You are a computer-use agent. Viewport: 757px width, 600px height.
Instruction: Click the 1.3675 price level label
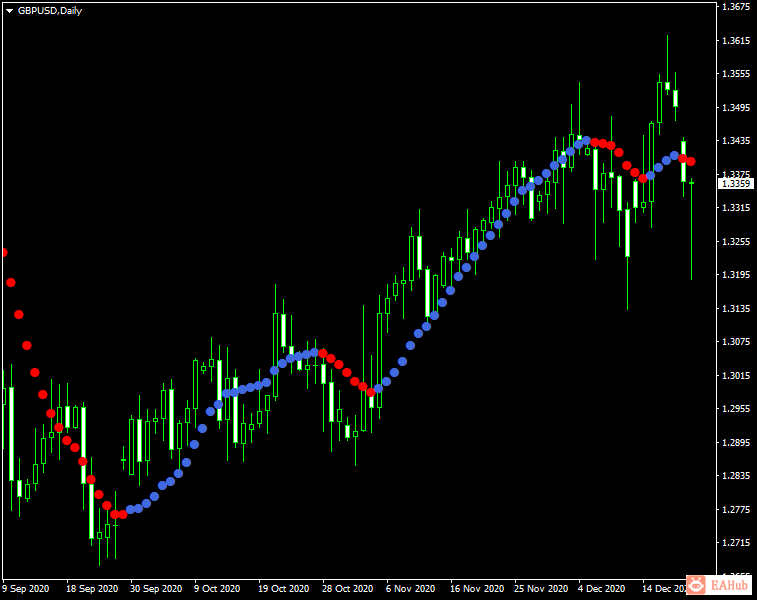tap(736, 7)
